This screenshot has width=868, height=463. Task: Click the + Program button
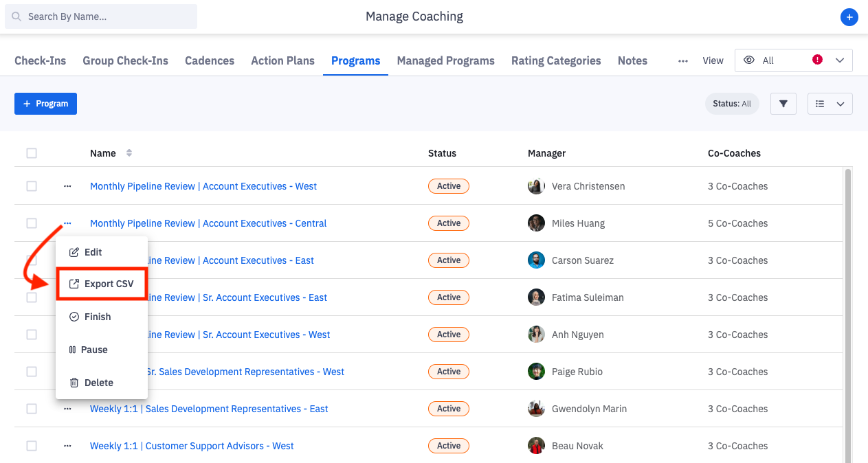45,104
